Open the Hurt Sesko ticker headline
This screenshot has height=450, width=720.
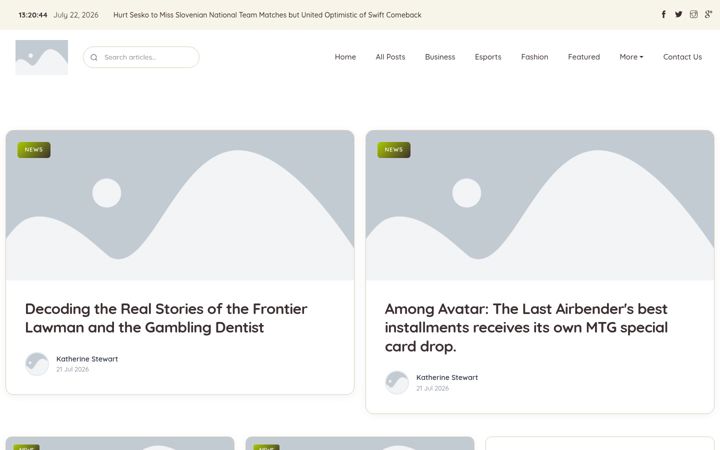tap(267, 15)
